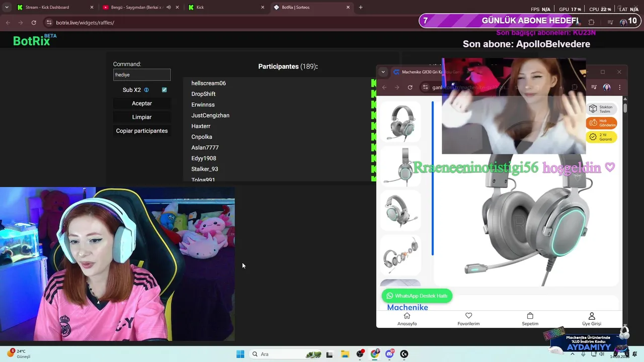Select exploded-view headset thumbnail
The height and width of the screenshot is (362, 644).
tap(400, 254)
